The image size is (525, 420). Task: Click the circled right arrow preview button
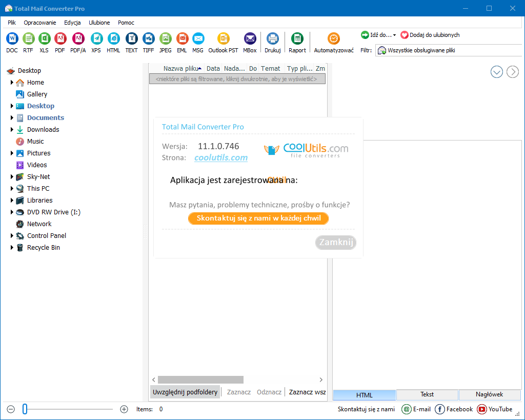coord(513,72)
